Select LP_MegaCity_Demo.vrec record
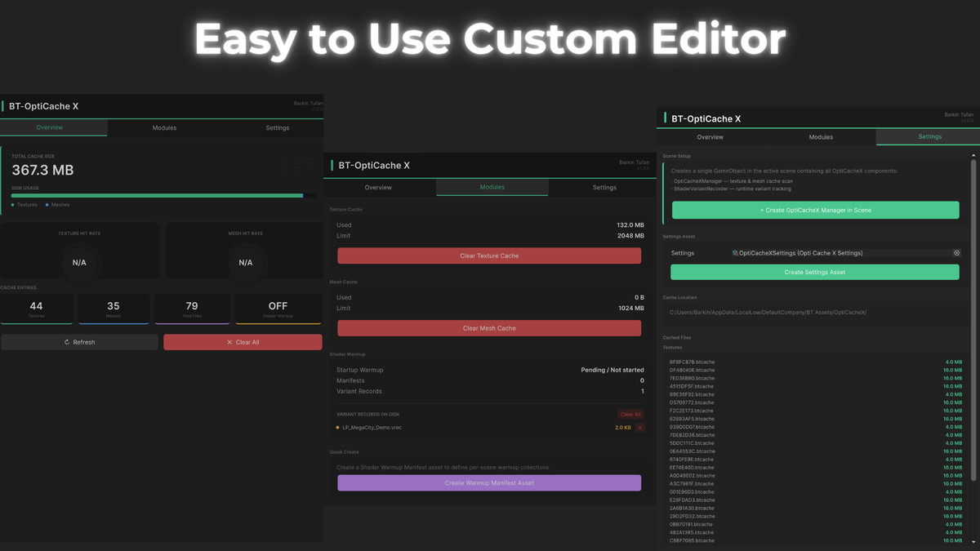This screenshot has height=551, width=980. point(372,428)
